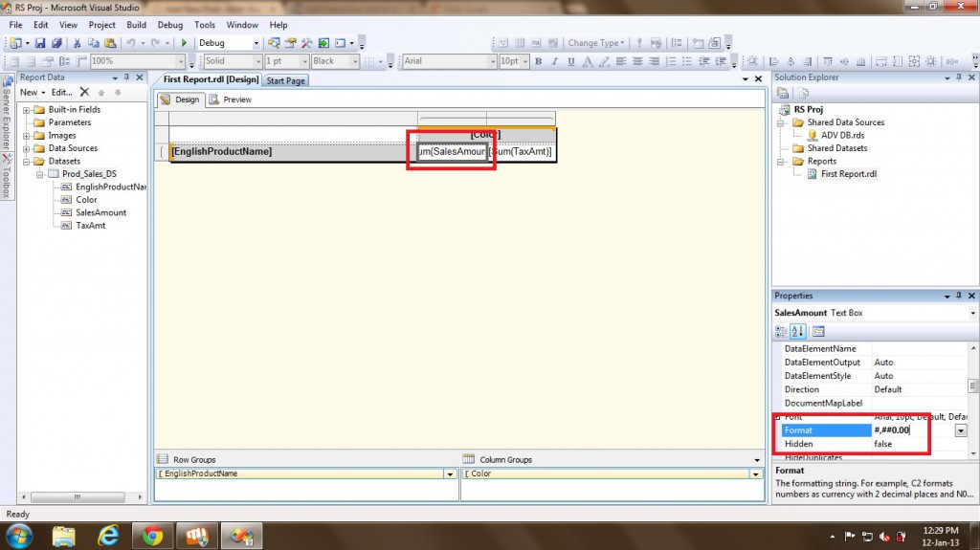Open the Format property dropdown arrow
The image size is (980, 550).
(960, 431)
